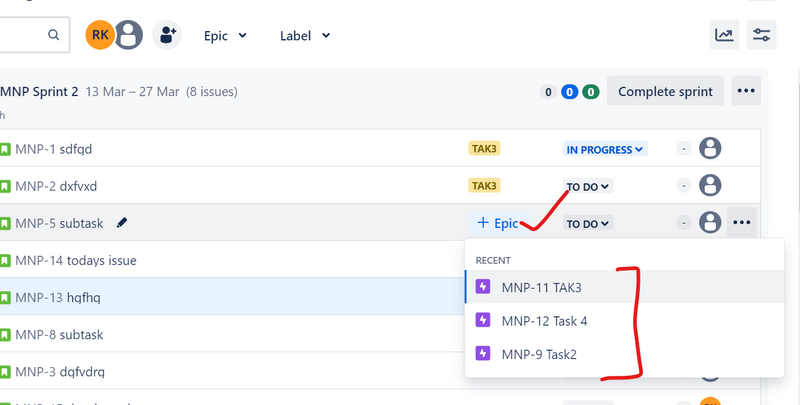Open the MNP-14 todays issue row
The image size is (800, 405).
point(76,260)
